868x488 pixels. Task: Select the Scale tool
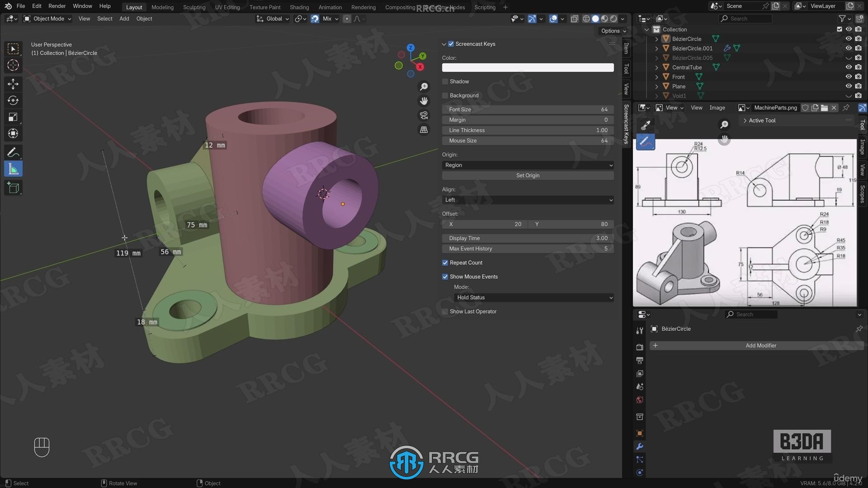point(13,117)
